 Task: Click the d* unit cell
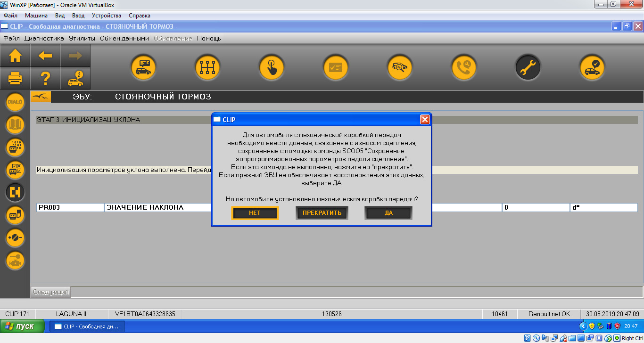(x=603, y=208)
